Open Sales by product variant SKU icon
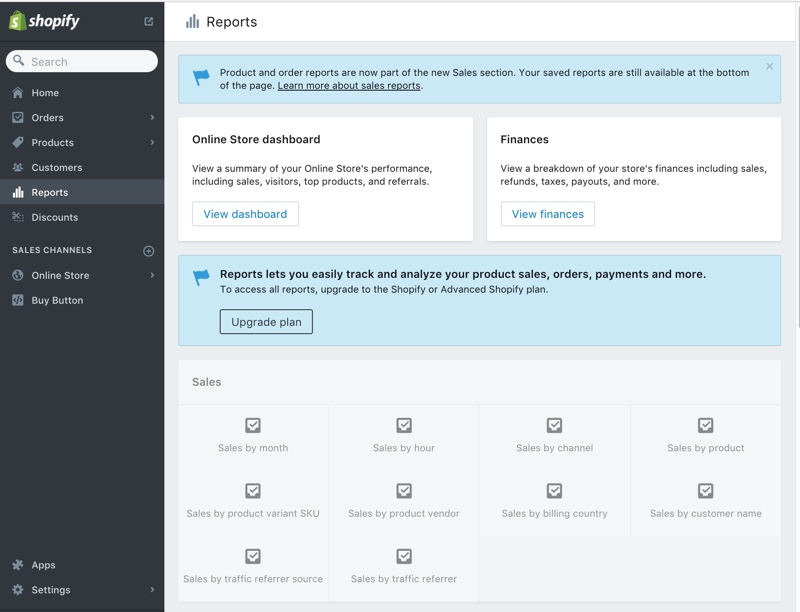 tap(253, 491)
